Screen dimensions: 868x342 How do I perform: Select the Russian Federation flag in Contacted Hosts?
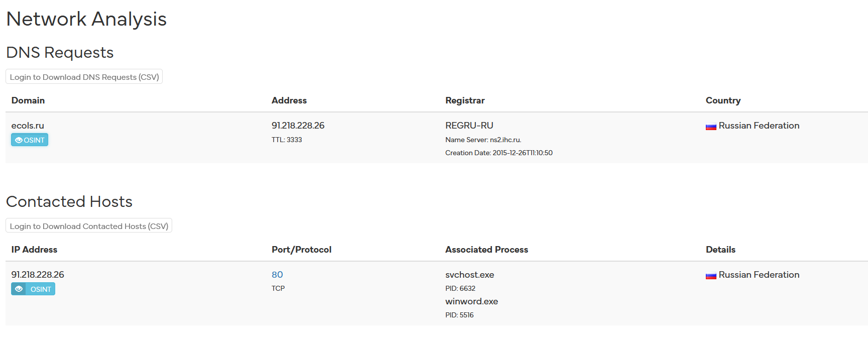(710, 276)
